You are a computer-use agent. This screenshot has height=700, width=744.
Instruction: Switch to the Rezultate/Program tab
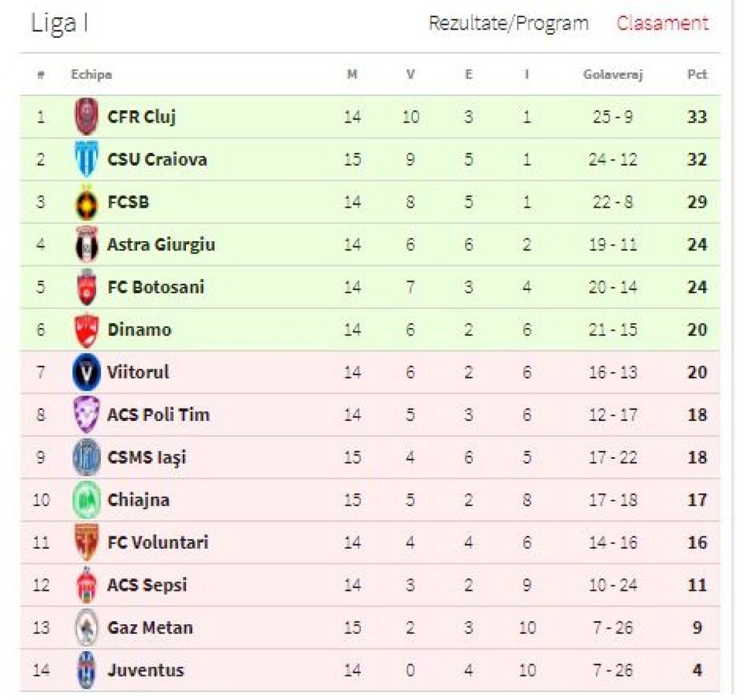click(x=508, y=24)
